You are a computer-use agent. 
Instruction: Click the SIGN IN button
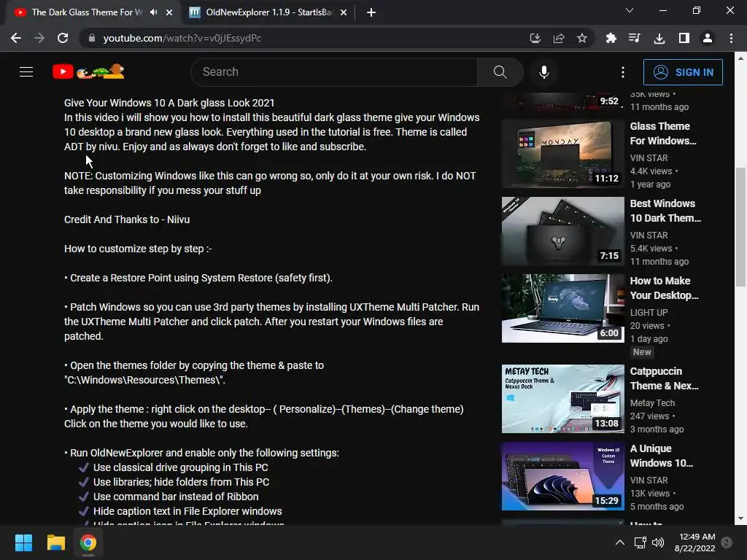(683, 72)
